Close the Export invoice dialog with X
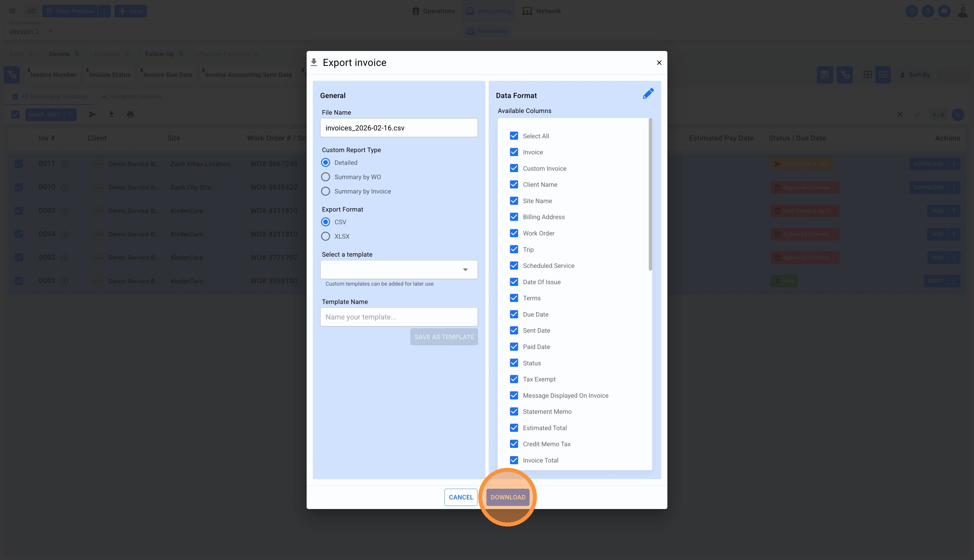The height and width of the screenshot is (560, 974). [x=659, y=63]
